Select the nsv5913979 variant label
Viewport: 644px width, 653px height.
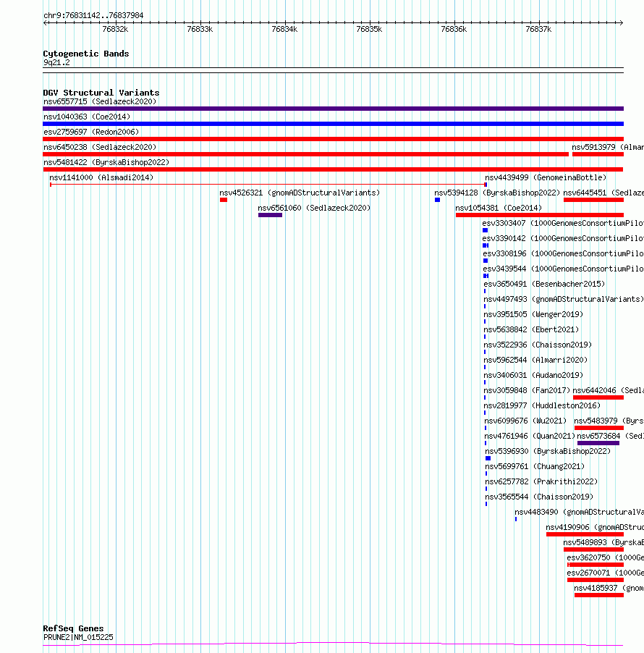click(608, 147)
